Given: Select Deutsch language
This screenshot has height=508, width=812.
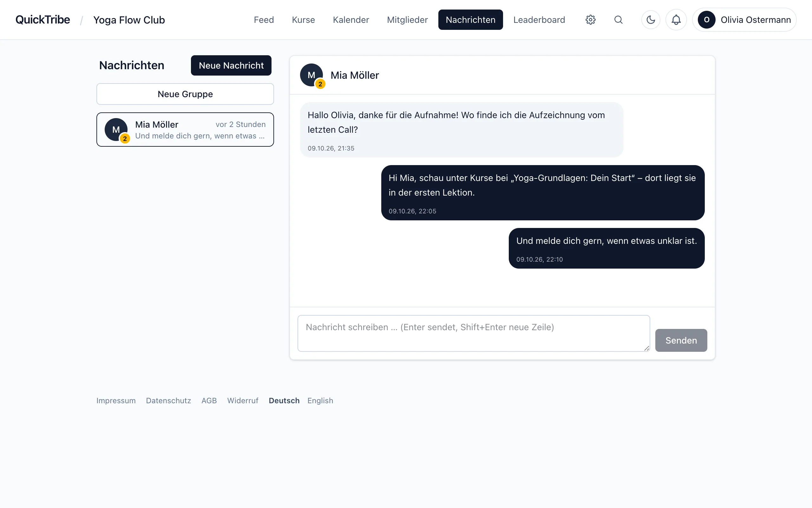Looking at the screenshot, I should pos(284,400).
